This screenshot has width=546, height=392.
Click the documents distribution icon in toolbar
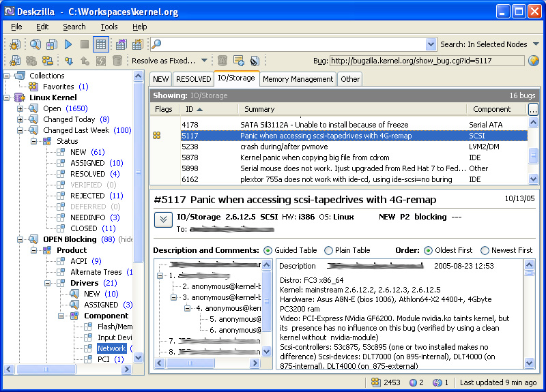coord(52,44)
